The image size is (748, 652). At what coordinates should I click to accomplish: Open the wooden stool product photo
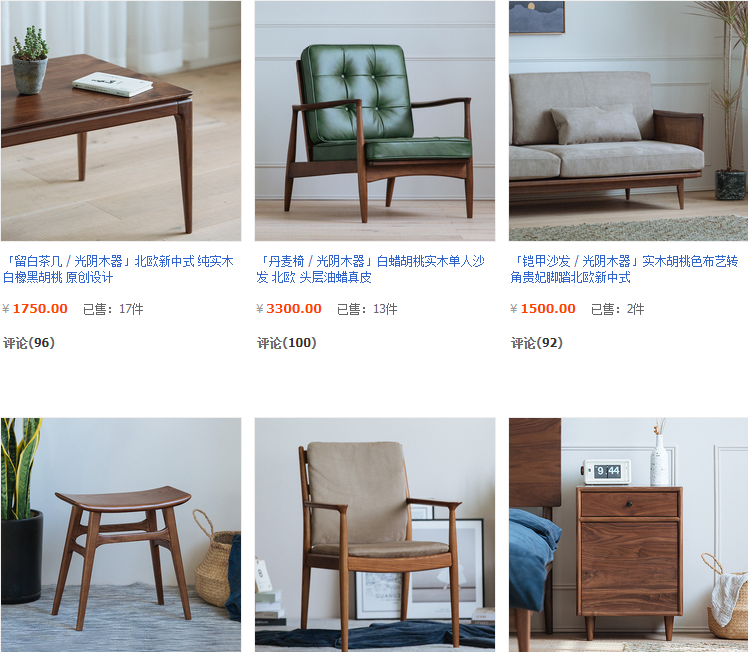[121, 535]
